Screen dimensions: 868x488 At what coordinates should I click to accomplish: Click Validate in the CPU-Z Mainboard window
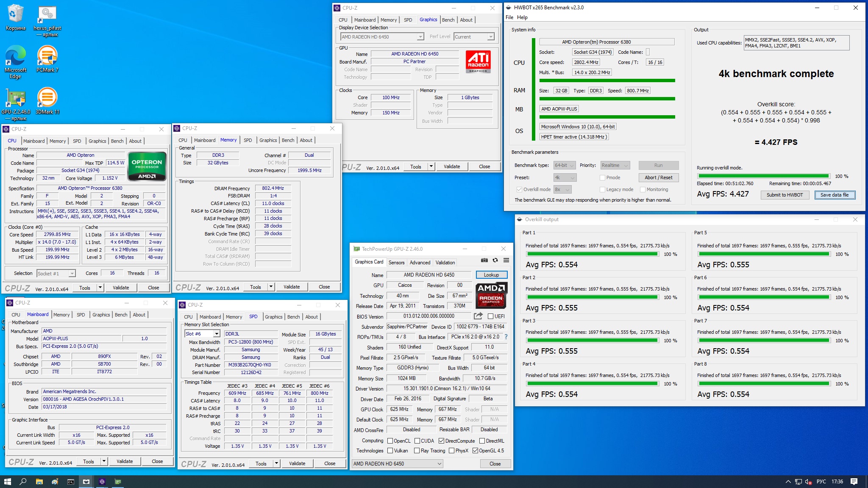click(x=125, y=461)
